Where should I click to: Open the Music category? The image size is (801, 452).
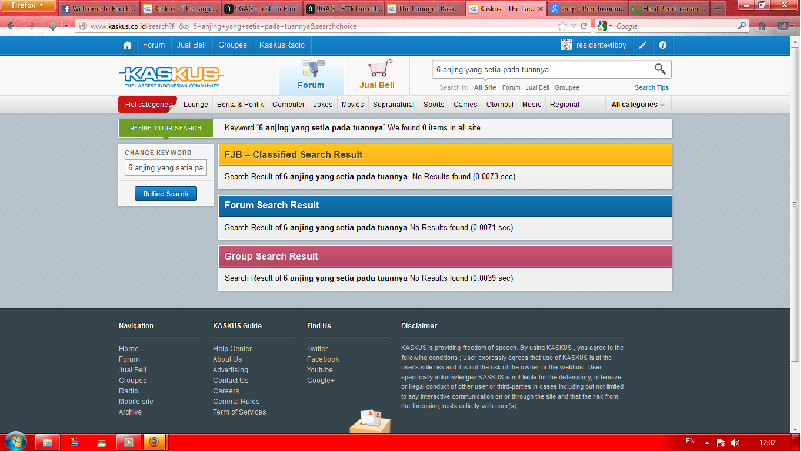532,104
